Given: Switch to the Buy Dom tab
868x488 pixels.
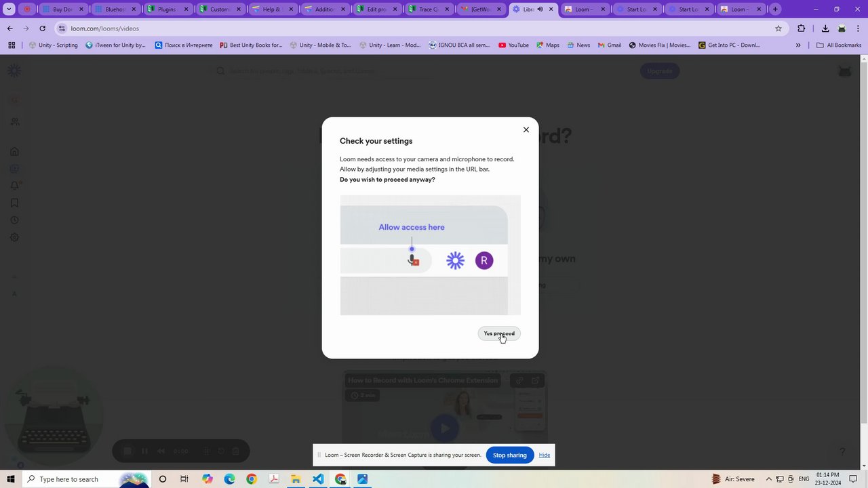Looking at the screenshot, I should [x=64, y=9].
